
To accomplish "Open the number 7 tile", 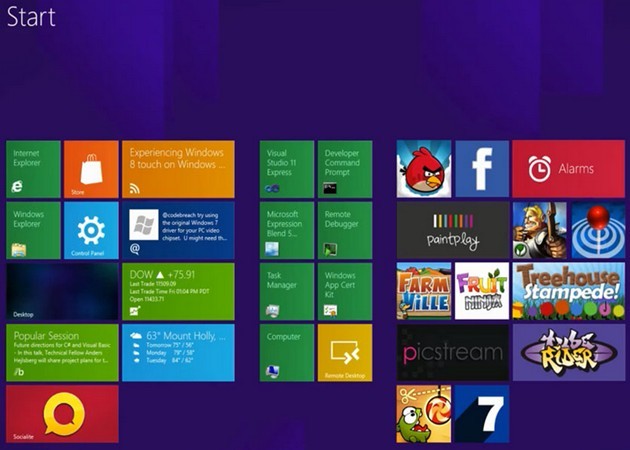I will (x=482, y=414).
